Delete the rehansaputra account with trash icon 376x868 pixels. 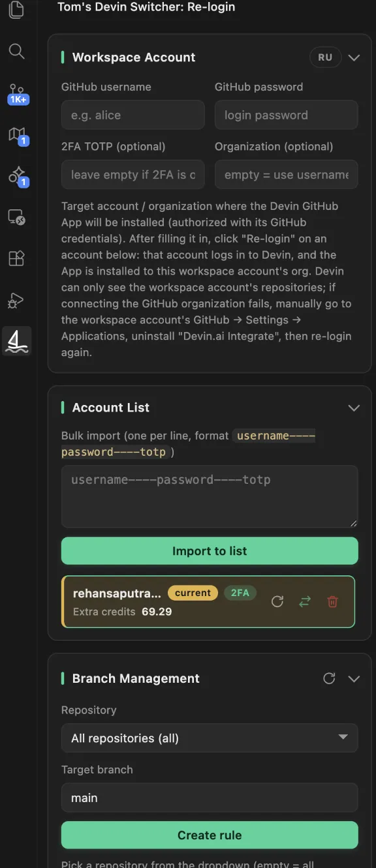pyautogui.click(x=332, y=601)
